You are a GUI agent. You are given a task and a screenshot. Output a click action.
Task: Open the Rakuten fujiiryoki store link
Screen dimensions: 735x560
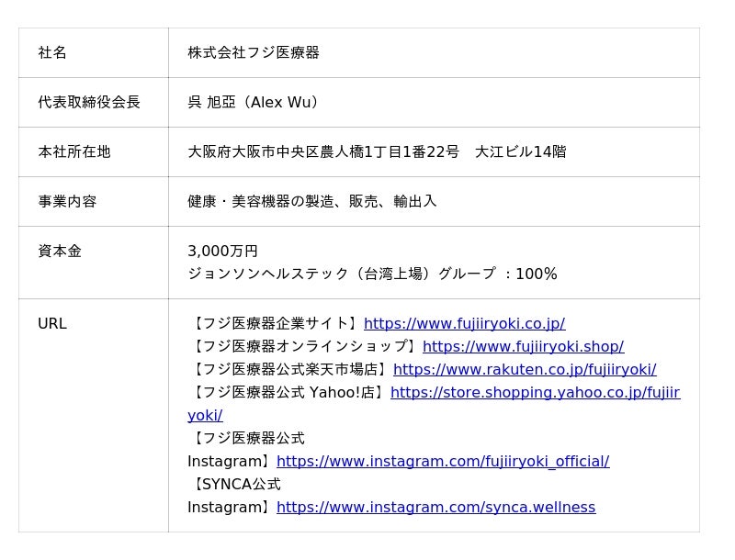coord(525,370)
